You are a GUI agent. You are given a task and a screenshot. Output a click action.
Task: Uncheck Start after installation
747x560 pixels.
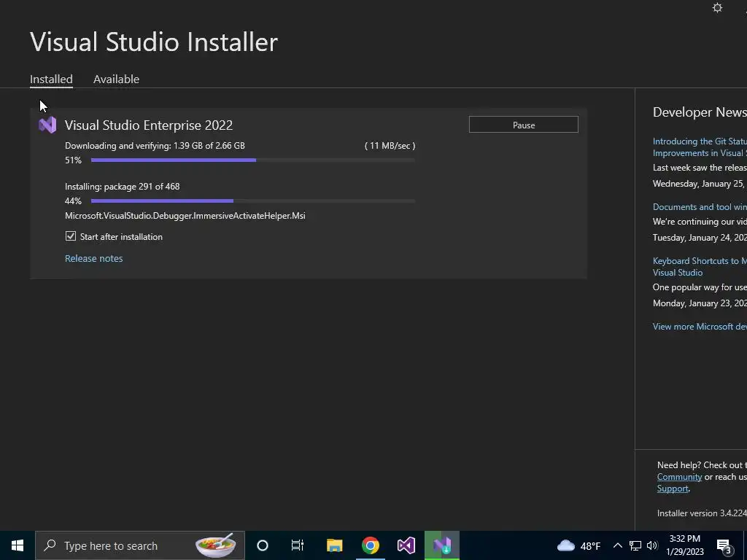[71, 236]
